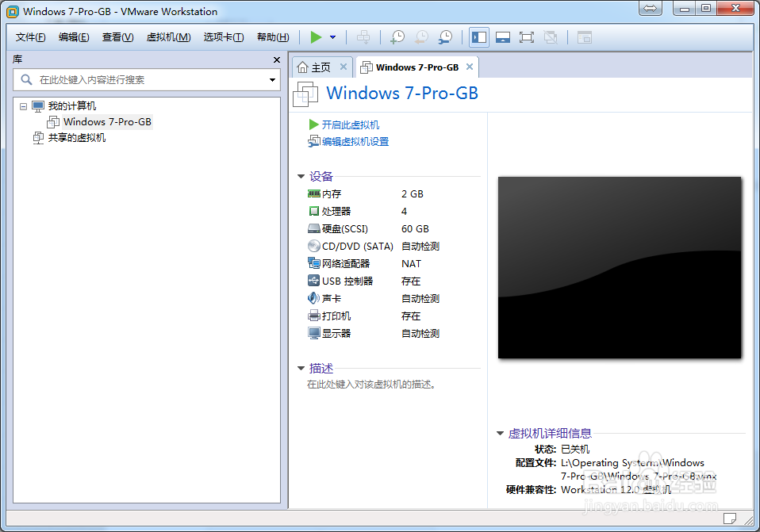Switch to the 主页 tab
Screen dimensions: 760x532
pos(318,67)
